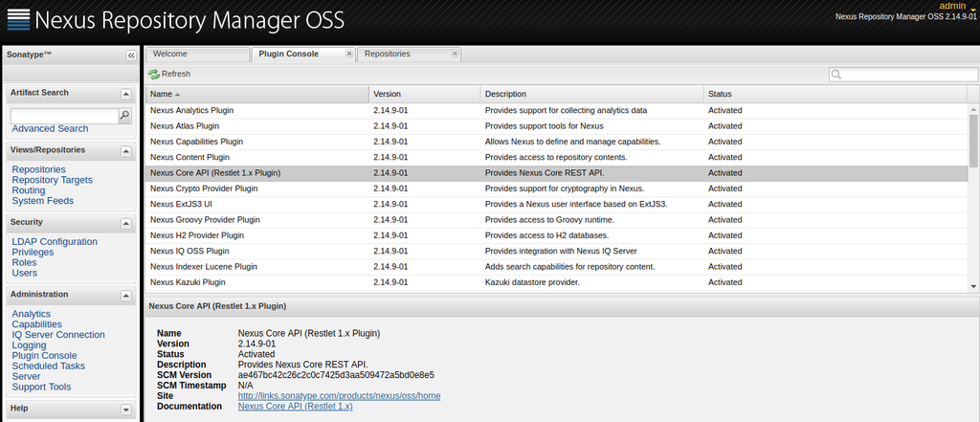Viewport: 980px width, 422px height.
Task: Click the SCM Version hash value
Action: (336, 375)
